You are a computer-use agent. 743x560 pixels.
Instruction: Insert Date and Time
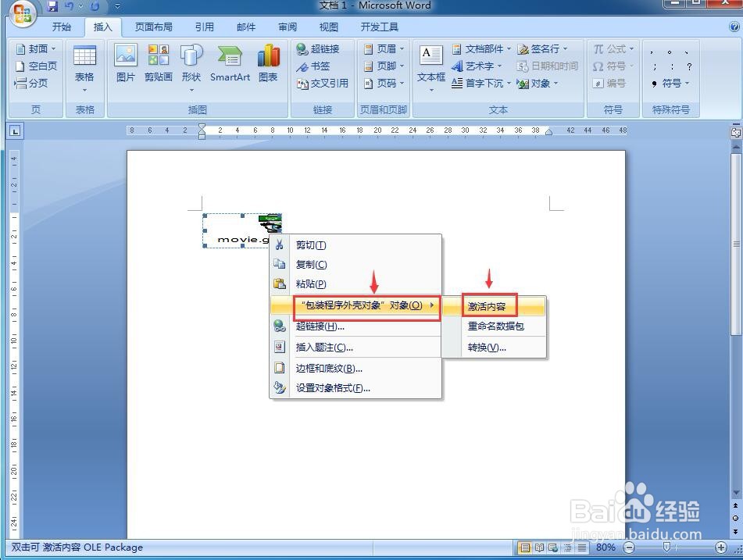pos(548,66)
